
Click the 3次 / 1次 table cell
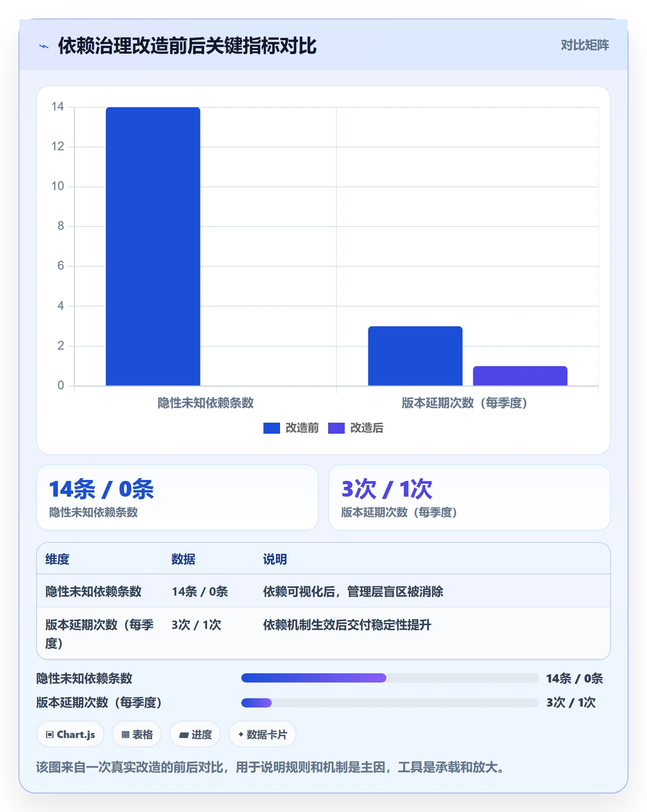[x=196, y=625]
